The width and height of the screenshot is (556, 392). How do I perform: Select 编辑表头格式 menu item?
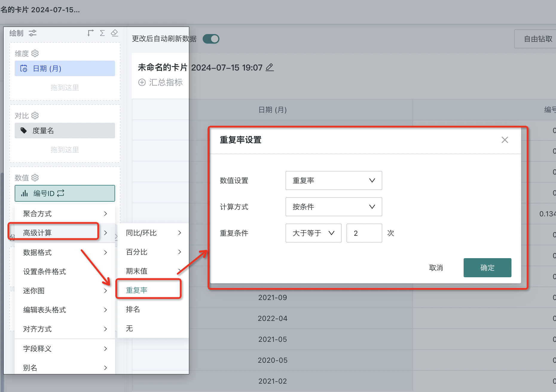(65, 310)
